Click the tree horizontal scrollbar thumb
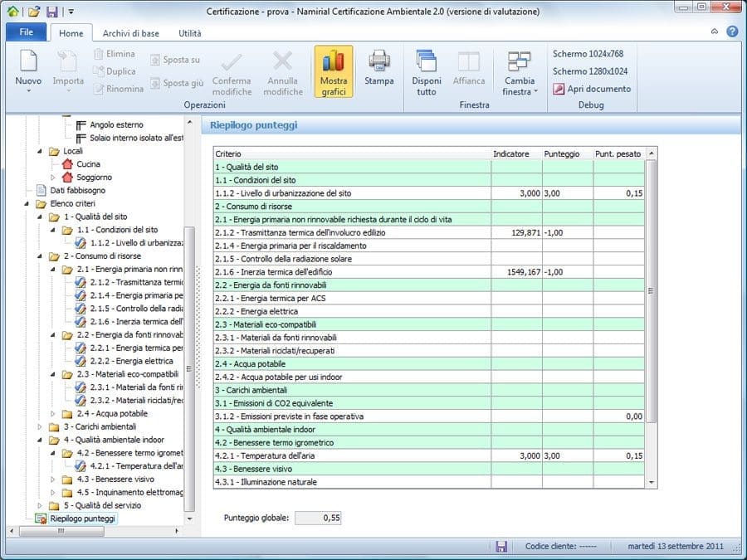The image size is (747, 560). [x=61, y=530]
